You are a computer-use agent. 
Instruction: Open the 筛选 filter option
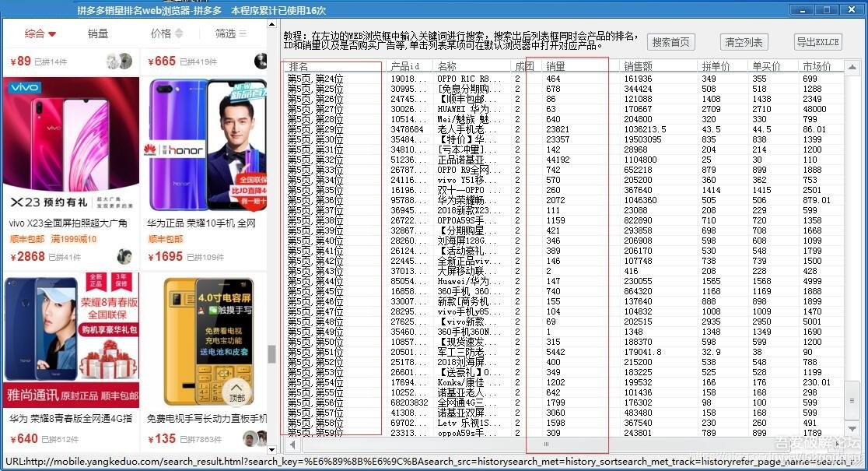pos(231,33)
